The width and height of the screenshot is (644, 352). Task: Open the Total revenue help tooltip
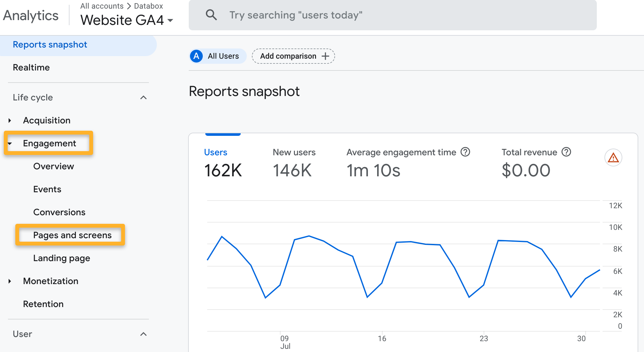[x=567, y=152]
